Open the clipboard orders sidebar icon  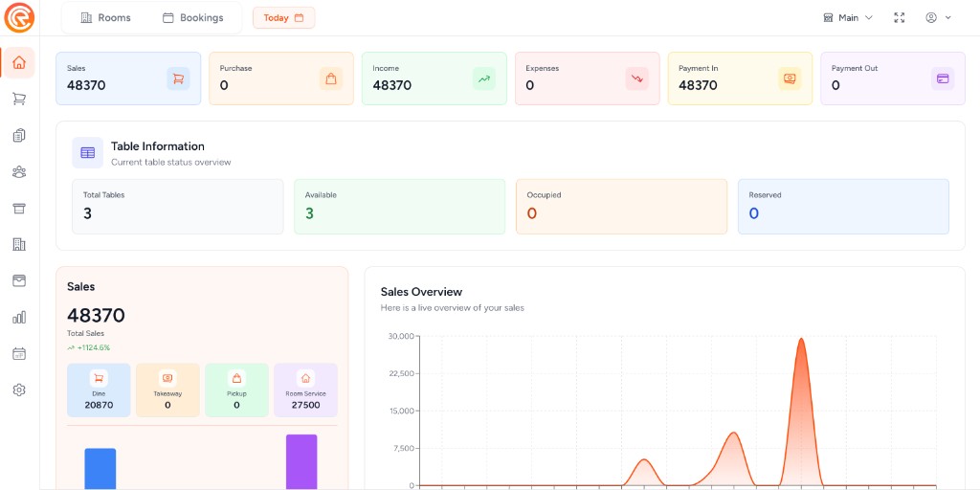click(x=19, y=135)
